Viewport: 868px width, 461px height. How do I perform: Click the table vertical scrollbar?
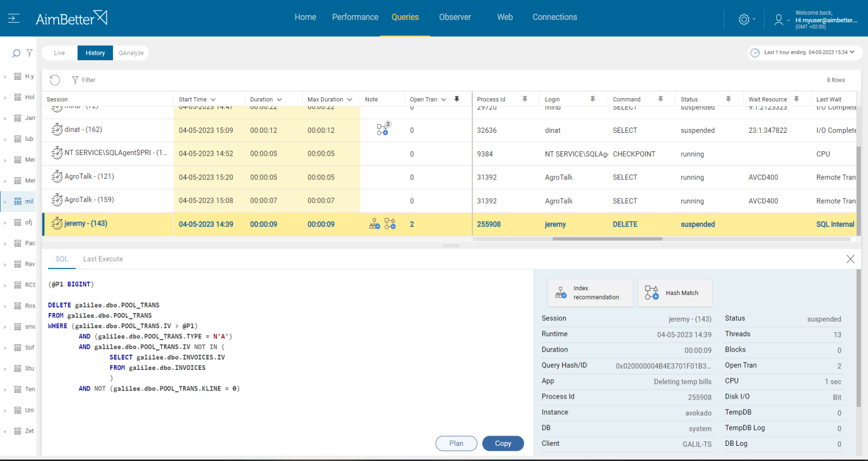pos(859,190)
